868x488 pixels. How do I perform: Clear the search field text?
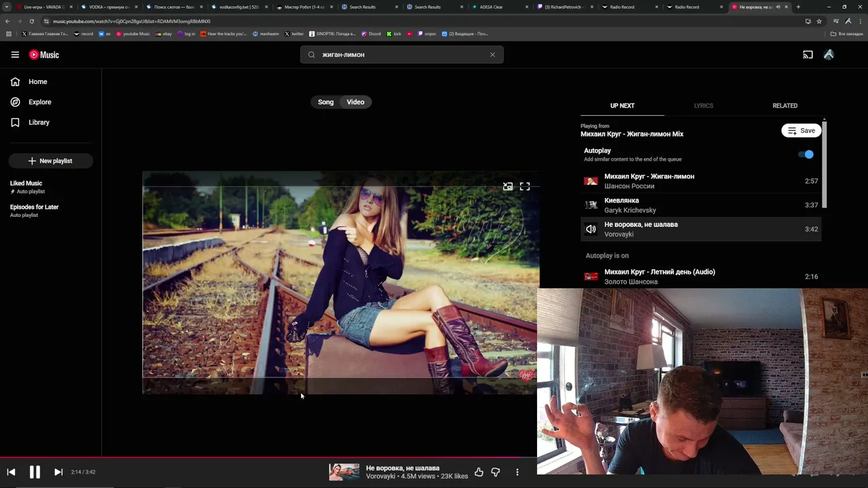pos(492,55)
